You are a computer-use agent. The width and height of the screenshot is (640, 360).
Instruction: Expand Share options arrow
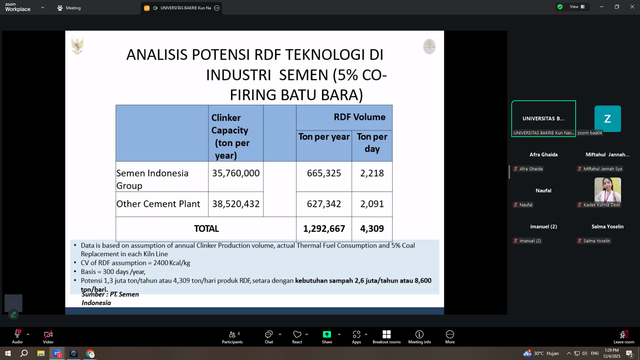pyautogui.click(x=339, y=334)
